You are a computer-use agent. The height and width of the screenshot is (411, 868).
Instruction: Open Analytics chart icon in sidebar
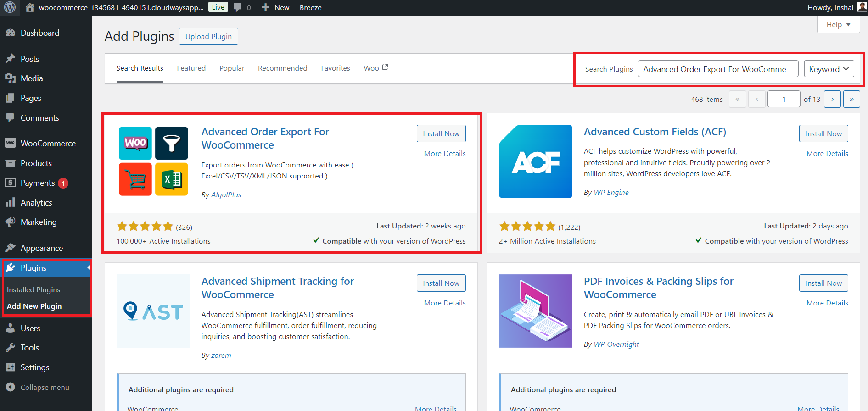tap(10, 202)
